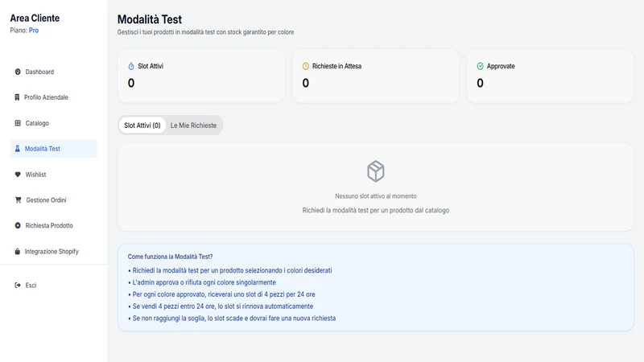Click the Modalità Test page heading
This screenshot has width=644, height=362.
pos(150,19)
